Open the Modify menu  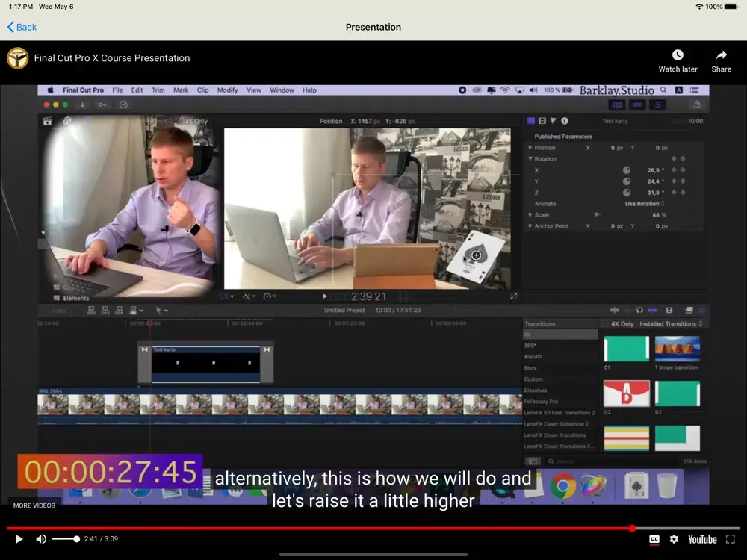click(x=228, y=90)
